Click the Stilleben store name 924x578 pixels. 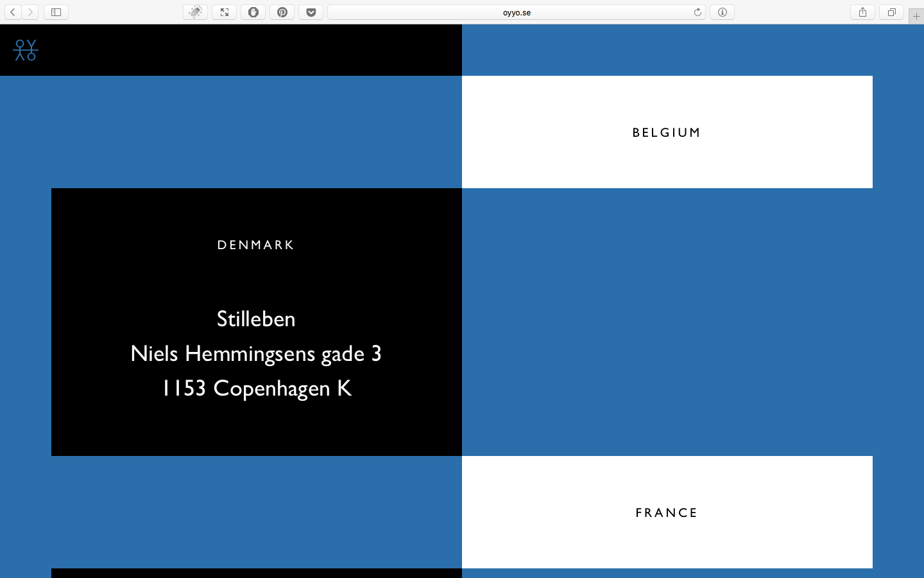coord(256,319)
